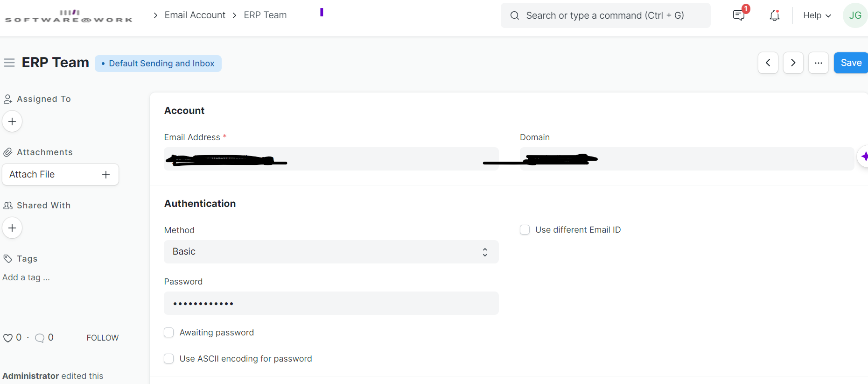Click the purple sparkle assistant icon
Image resolution: width=868 pixels, height=384 pixels.
click(865, 156)
